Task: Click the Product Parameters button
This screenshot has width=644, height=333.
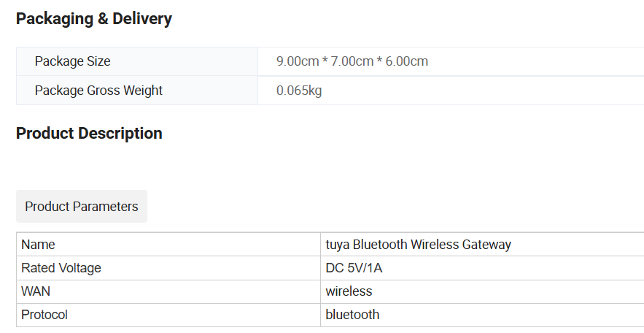Action: click(x=82, y=207)
